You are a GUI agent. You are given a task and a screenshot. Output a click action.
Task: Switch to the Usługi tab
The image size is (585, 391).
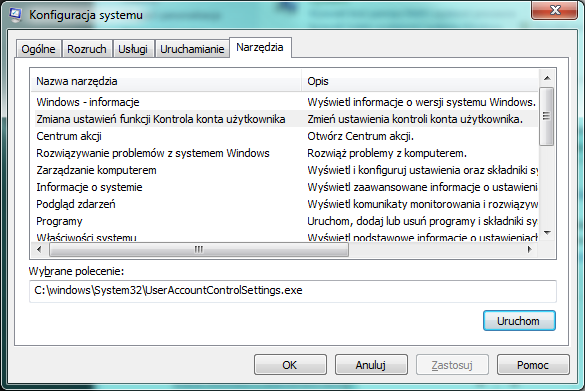click(x=133, y=49)
